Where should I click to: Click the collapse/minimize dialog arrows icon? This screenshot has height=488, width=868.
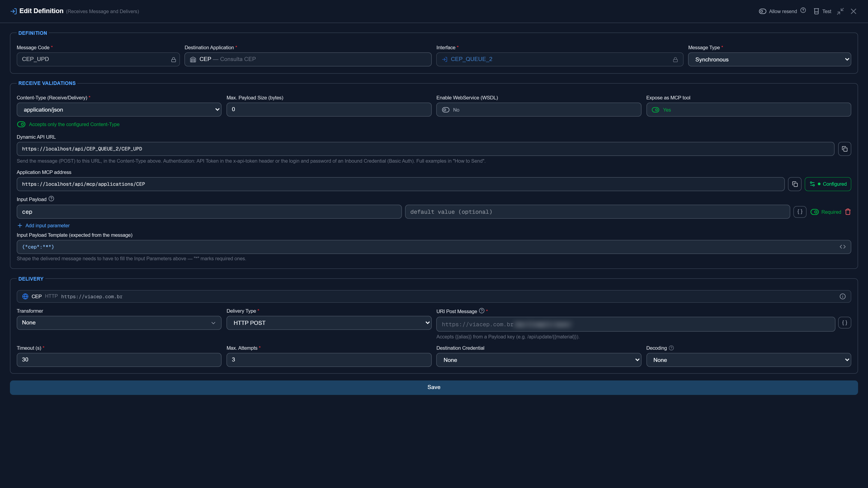[x=840, y=12]
